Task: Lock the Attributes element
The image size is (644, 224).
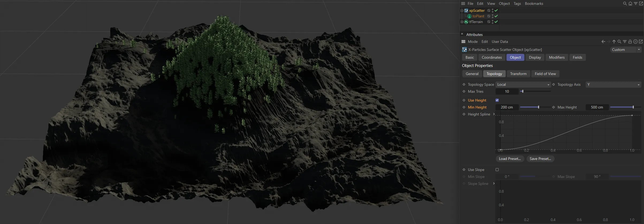Action: point(630,42)
